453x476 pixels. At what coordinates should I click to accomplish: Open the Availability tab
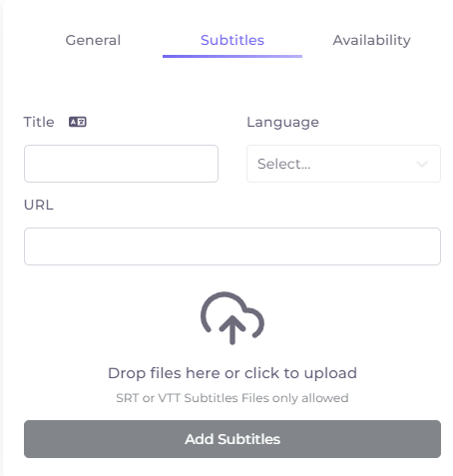[371, 40]
